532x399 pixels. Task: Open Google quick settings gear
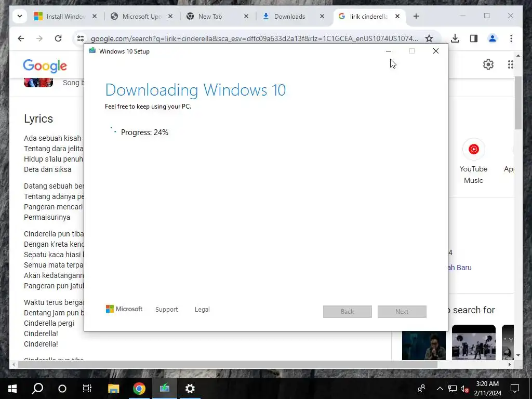488,64
